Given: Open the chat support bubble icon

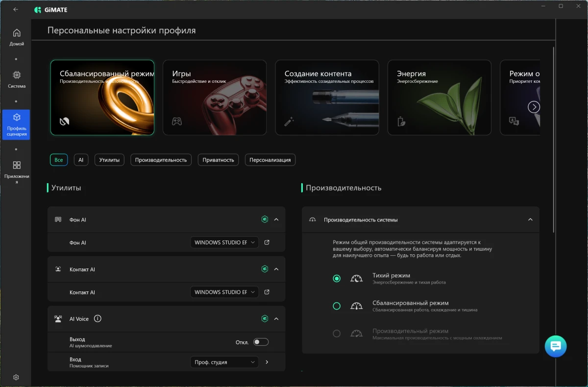Looking at the screenshot, I should (x=556, y=346).
